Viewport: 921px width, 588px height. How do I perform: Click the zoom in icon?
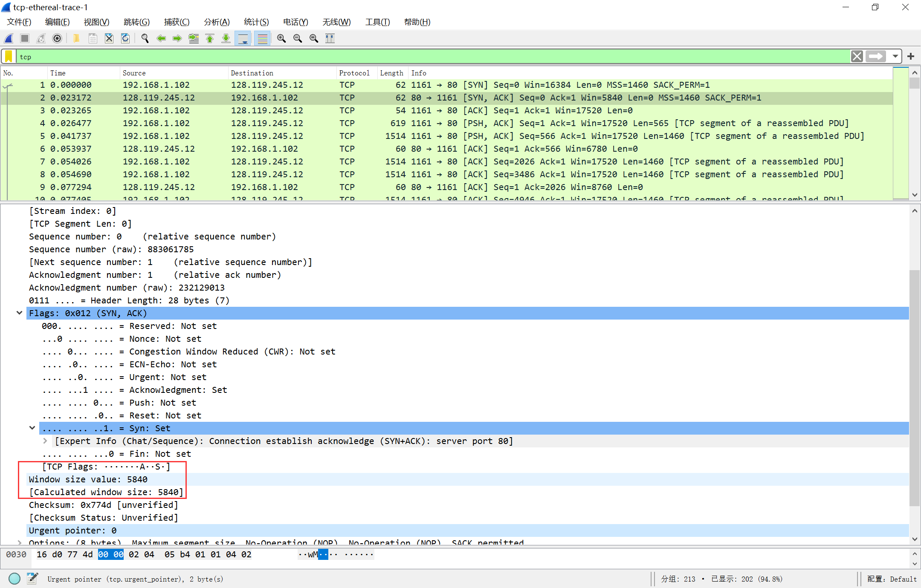pyautogui.click(x=281, y=38)
